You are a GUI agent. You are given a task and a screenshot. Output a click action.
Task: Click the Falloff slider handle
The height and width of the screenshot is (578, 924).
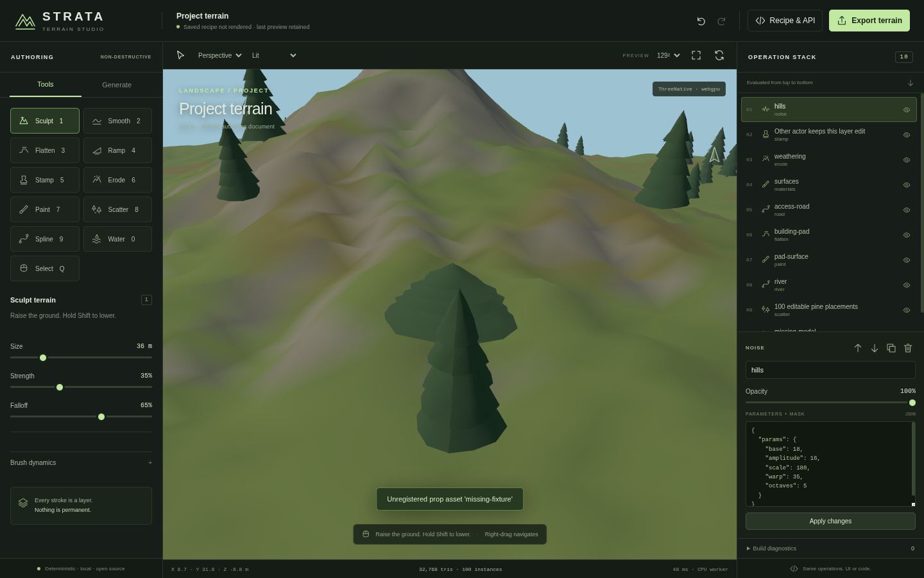tap(101, 417)
